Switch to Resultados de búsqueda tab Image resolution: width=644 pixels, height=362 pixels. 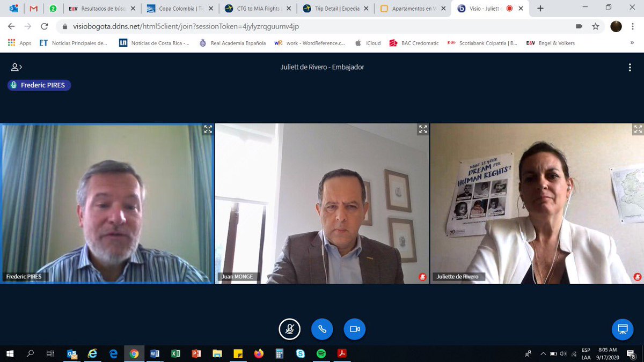point(102,9)
